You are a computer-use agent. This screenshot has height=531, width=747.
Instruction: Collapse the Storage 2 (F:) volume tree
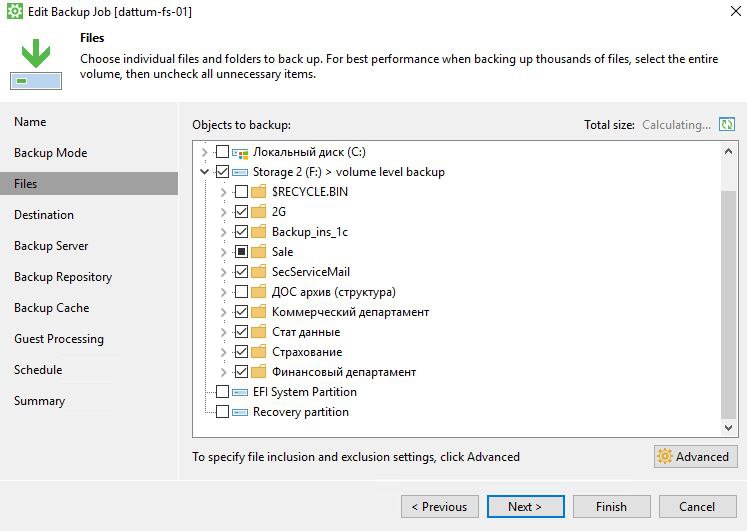pos(206,172)
